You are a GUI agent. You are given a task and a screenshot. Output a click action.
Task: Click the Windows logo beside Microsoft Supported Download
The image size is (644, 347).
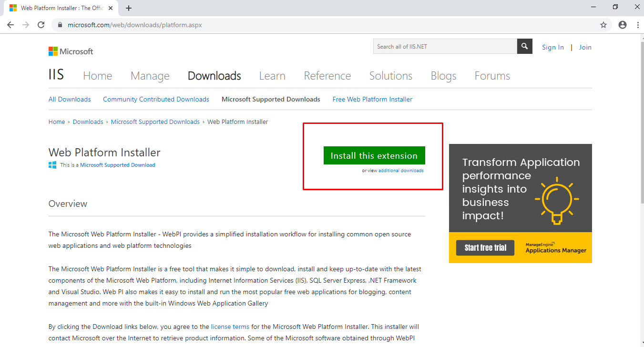pos(52,165)
